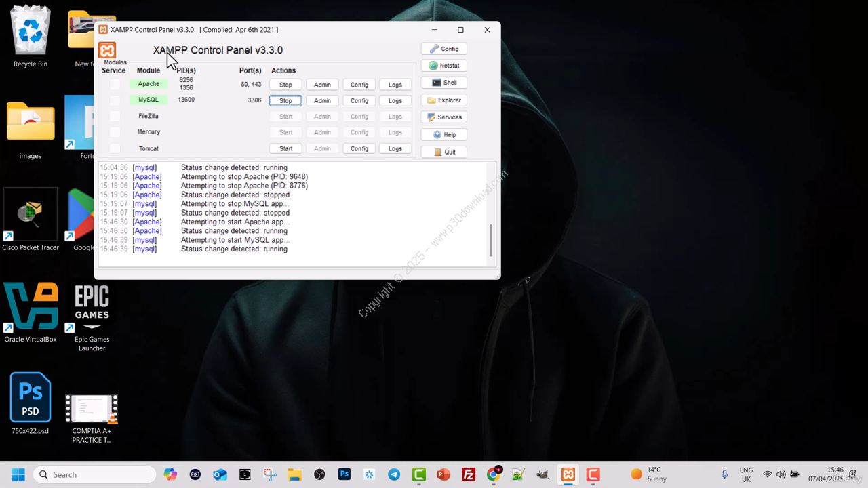Start the Tomcat module
This screenshot has width=868, height=488.
click(285, 148)
